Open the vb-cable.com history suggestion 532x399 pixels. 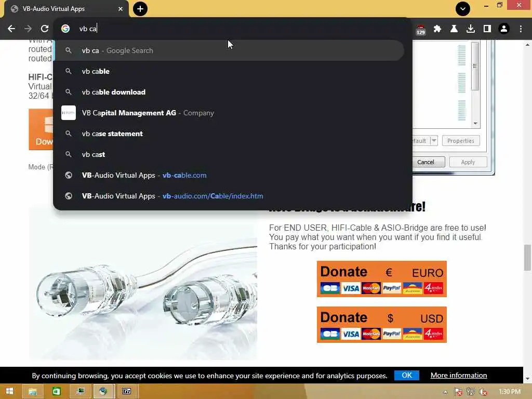click(229, 175)
